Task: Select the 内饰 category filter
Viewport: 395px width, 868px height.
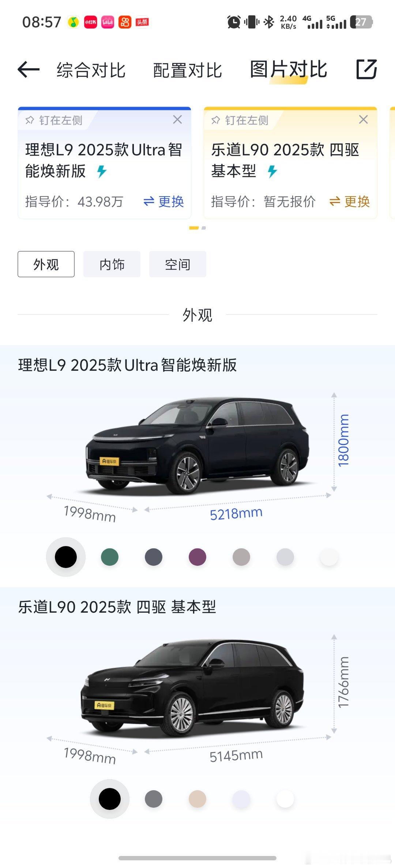Action: click(x=112, y=264)
